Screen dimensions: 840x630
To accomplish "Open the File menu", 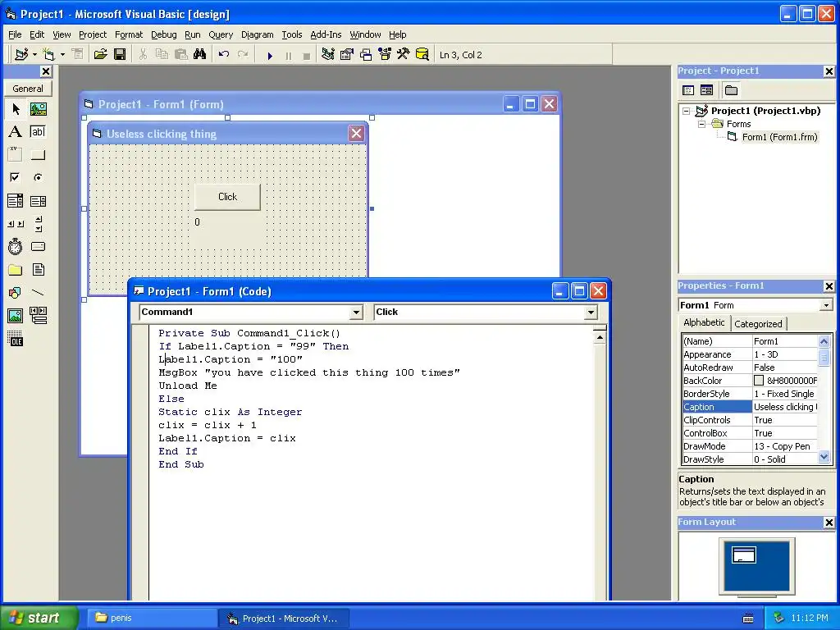I will click(x=15, y=34).
